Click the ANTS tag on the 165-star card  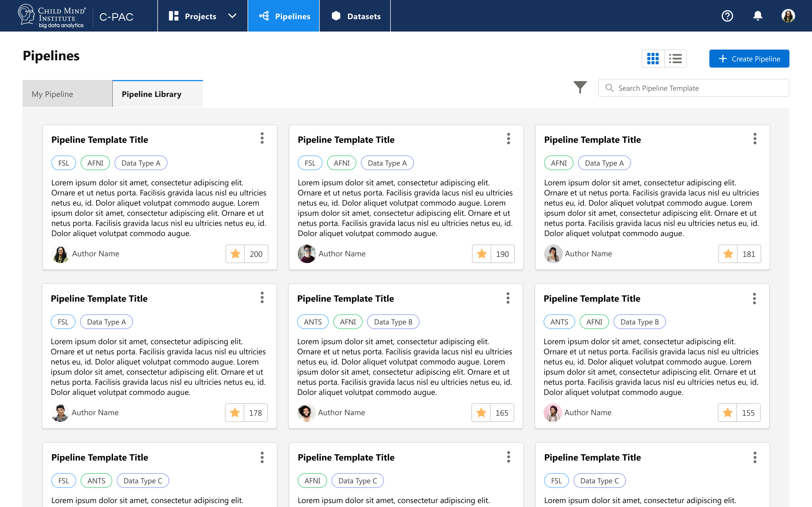click(x=313, y=322)
